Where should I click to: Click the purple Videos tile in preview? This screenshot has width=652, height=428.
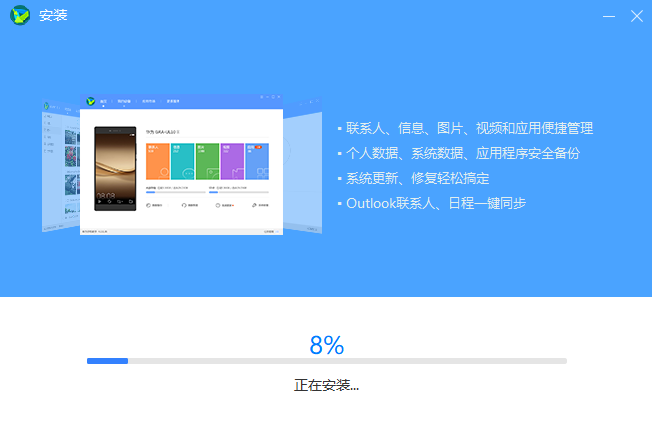pyautogui.click(x=232, y=160)
